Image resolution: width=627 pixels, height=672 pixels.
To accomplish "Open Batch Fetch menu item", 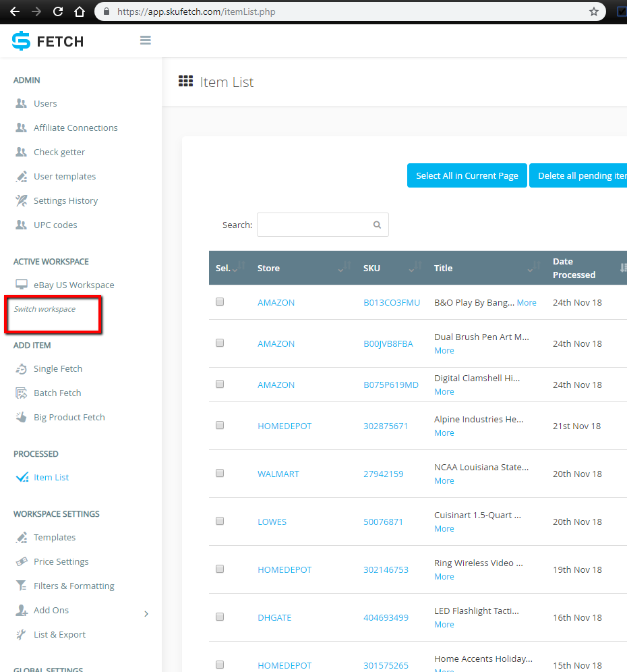I will [x=57, y=393].
